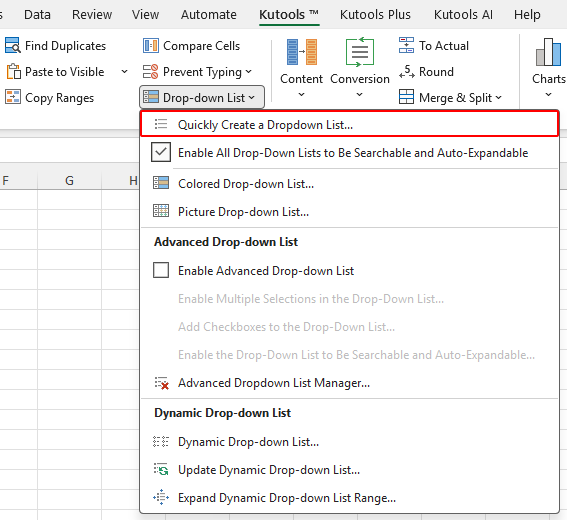
Task: Select column F header
Action: 18,180
